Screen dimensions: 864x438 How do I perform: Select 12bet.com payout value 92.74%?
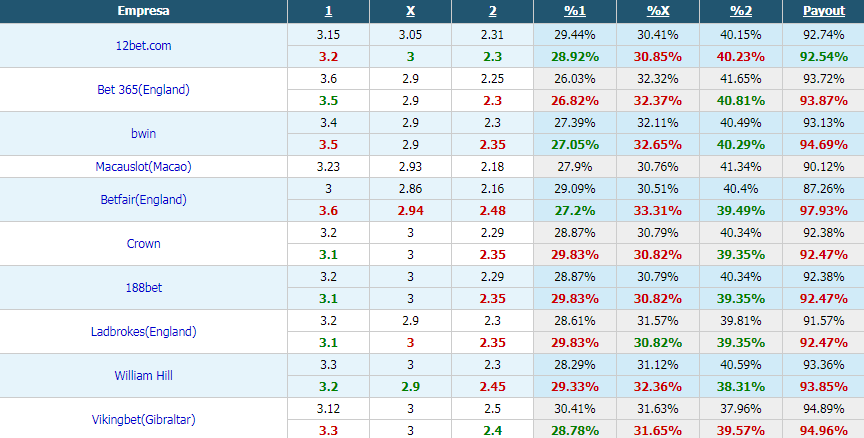824,35
